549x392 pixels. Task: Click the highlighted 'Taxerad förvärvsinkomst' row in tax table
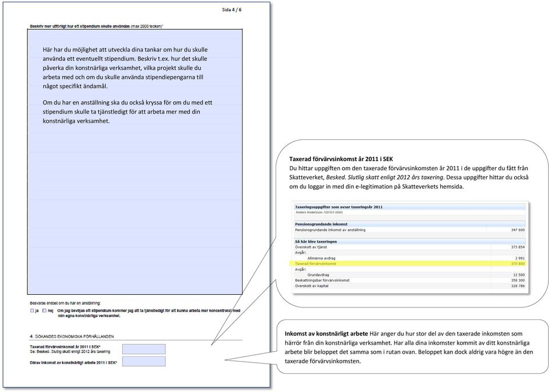(x=408, y=263)
